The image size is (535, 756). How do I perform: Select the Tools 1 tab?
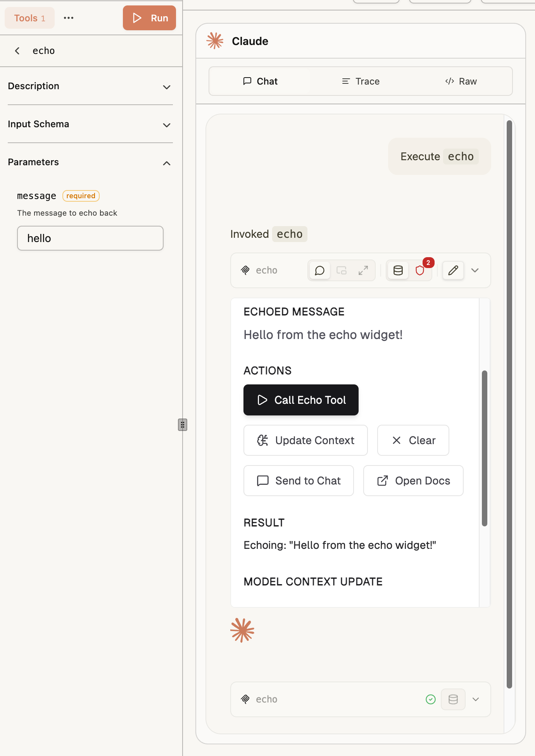click(30, 18)
